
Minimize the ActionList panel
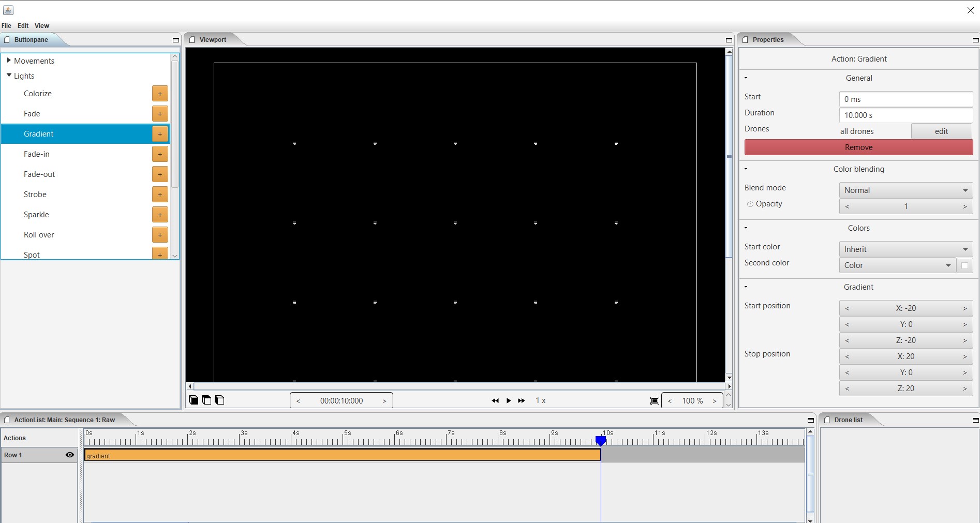[x=811, y=420]
